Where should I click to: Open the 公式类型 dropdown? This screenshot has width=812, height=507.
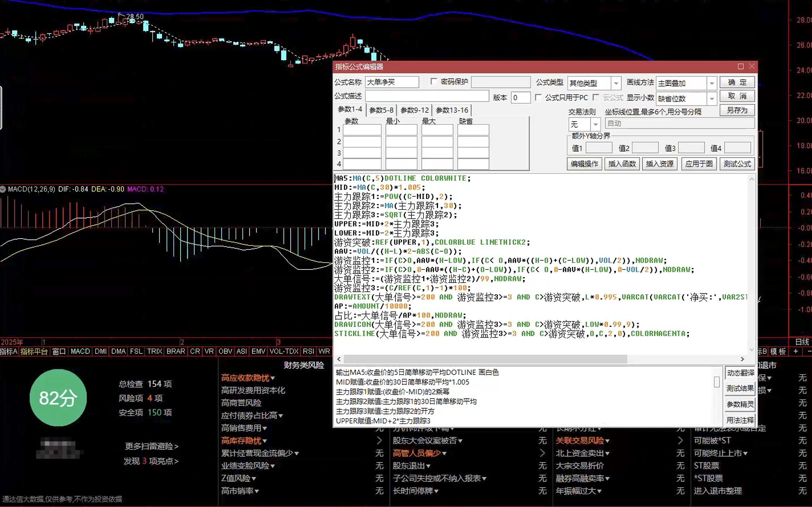(x=616, y=83)
